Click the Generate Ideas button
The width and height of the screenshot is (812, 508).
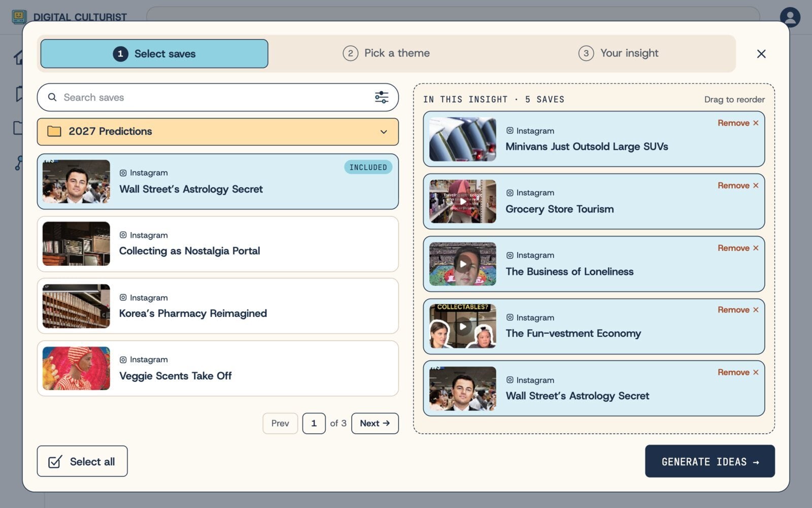(x=710, y=461)
